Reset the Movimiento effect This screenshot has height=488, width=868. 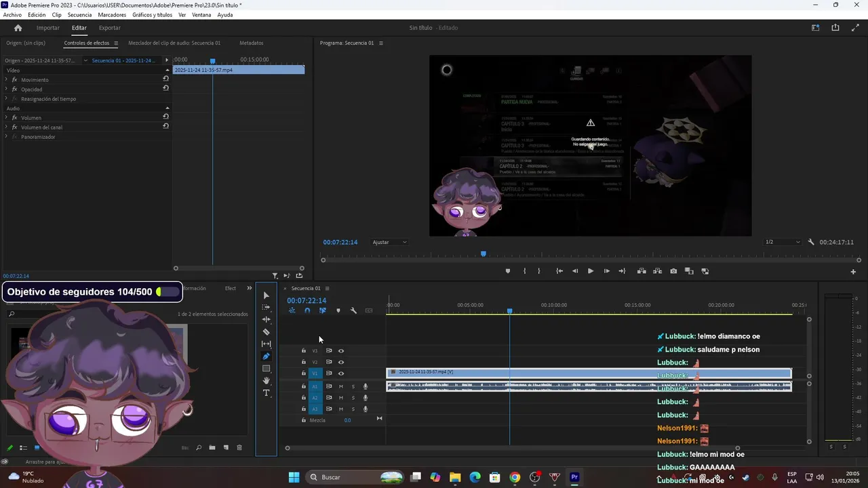(165, 79)
